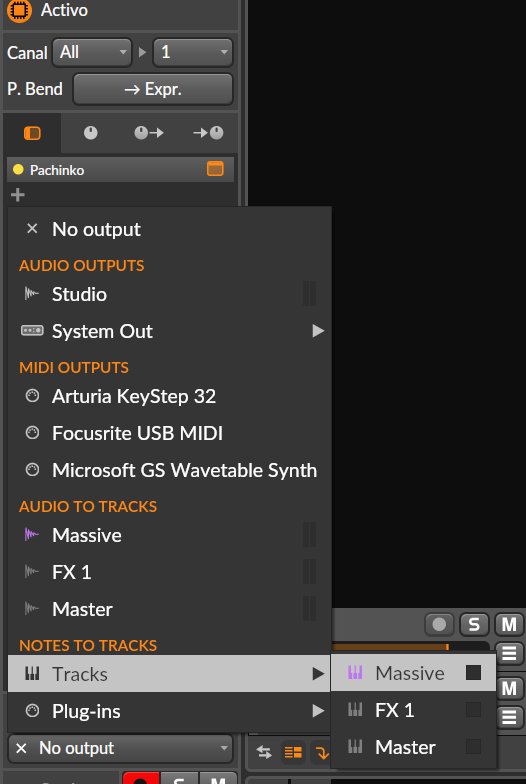Toggle the Solo S button
This screenshot has width=526, height=784.
pos(474,624)
